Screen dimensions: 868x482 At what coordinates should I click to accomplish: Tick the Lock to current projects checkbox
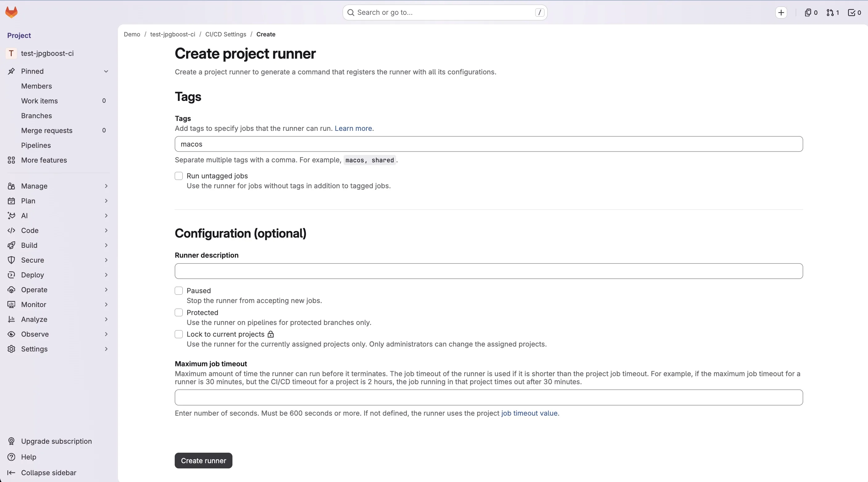(x=179, y=334)
